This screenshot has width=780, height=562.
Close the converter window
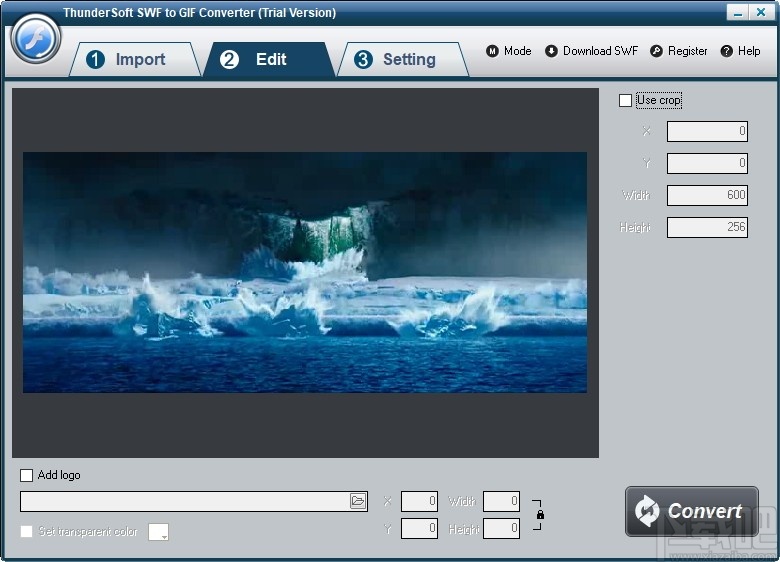coord(761,12)
